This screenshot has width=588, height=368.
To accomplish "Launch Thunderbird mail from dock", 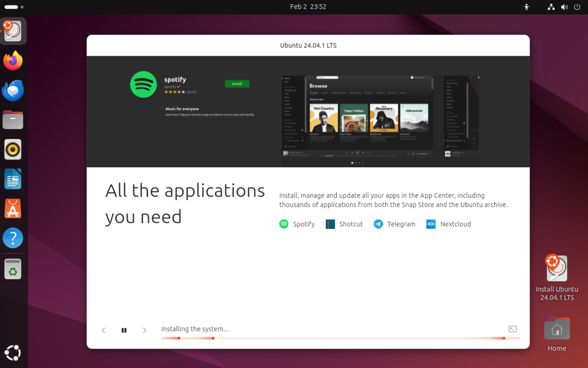I will click(x=13, y=90).
